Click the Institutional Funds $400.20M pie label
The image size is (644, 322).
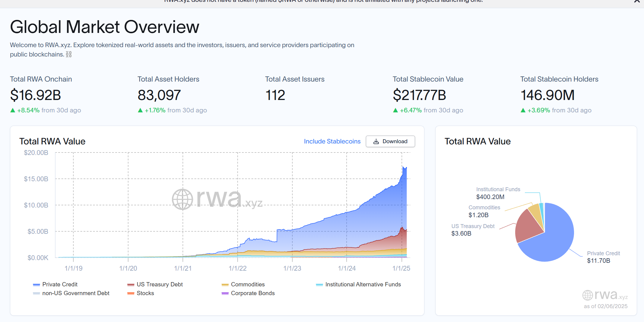pyautogui.click(x=498, y=193)
